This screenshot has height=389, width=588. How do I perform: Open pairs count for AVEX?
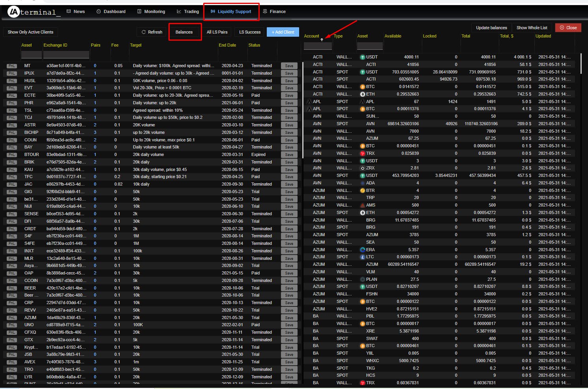(x=95, y=362)
